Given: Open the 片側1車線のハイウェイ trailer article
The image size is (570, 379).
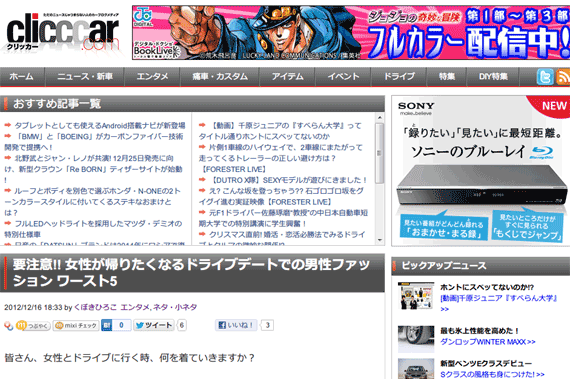Looking at the screenshot, I should 281,158.
